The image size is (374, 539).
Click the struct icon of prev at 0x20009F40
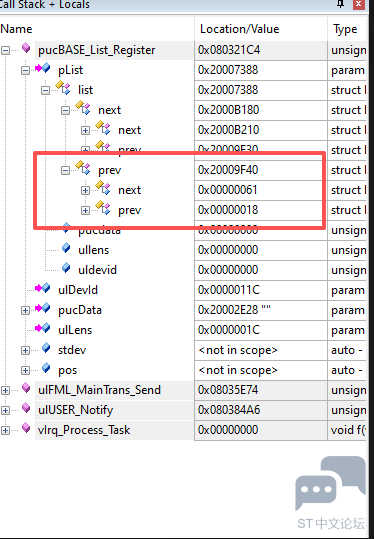pyautogui.click(x=83, y=167)
